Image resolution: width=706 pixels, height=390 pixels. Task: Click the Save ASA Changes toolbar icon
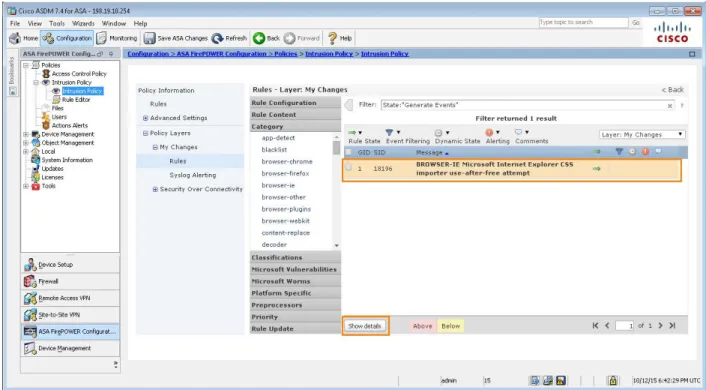point(149,38)
